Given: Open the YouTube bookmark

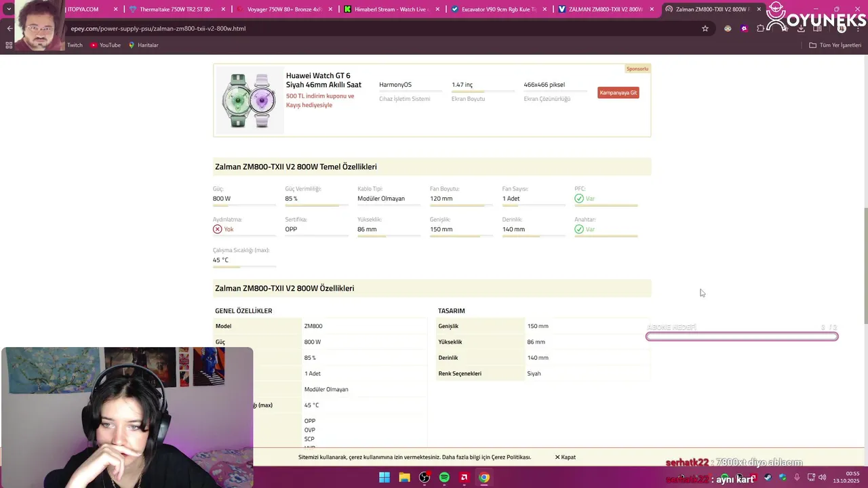Looking at the screenshot, I should [x=105, y=45].
